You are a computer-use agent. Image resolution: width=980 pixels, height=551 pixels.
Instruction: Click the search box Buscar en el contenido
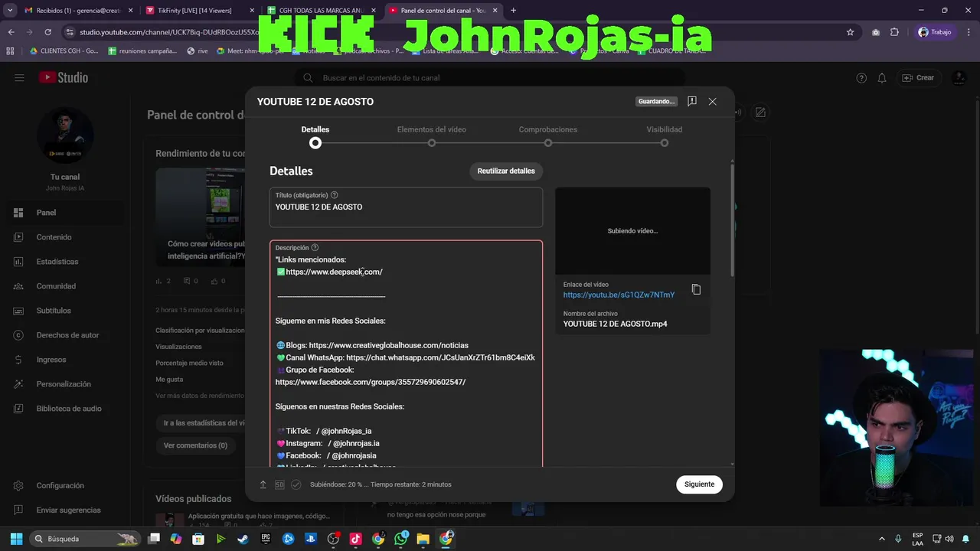coord(490,77)
